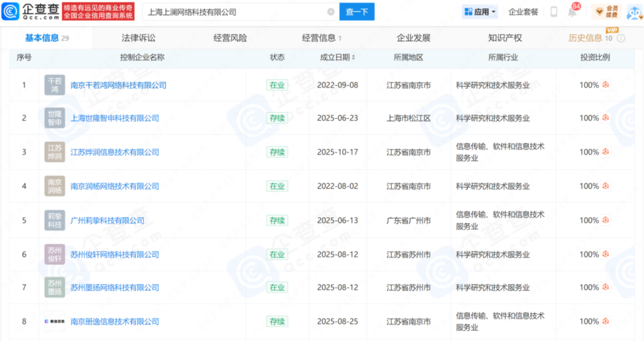Viewport: 644px width, 342px height.
Task: Expand the 应用 dropdown menu
Action: coord(481,12)
